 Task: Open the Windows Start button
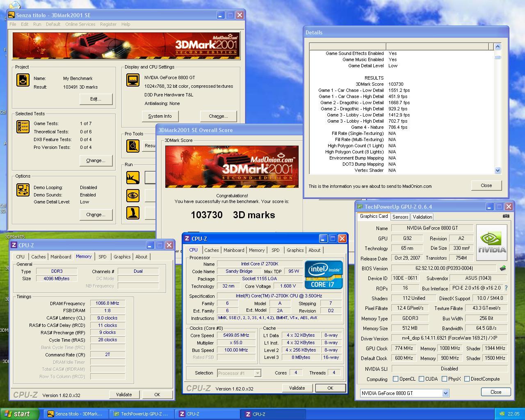point(20,414)
